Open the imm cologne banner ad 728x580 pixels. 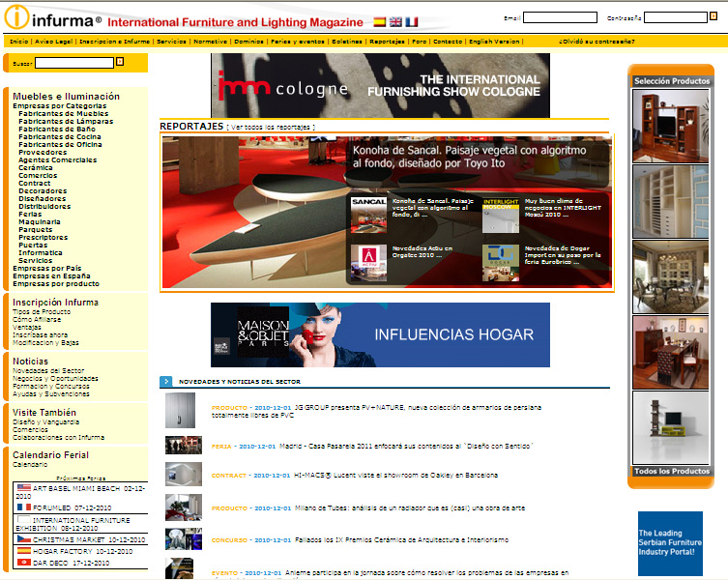point(380,85)
